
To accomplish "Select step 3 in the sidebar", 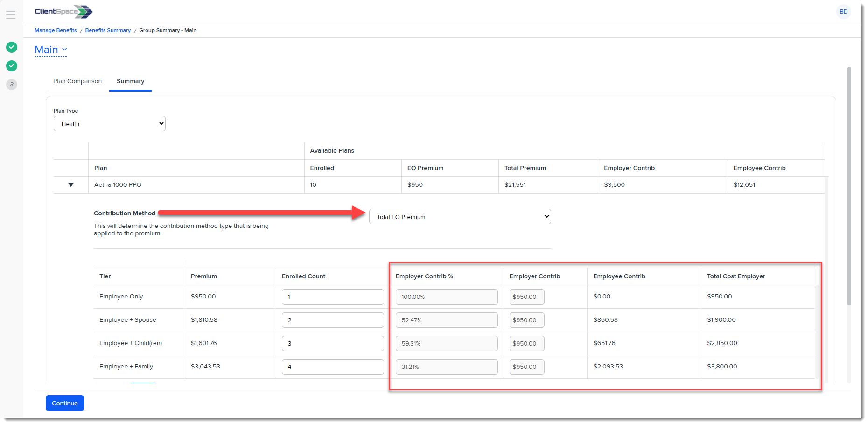I will pos(12,85).
